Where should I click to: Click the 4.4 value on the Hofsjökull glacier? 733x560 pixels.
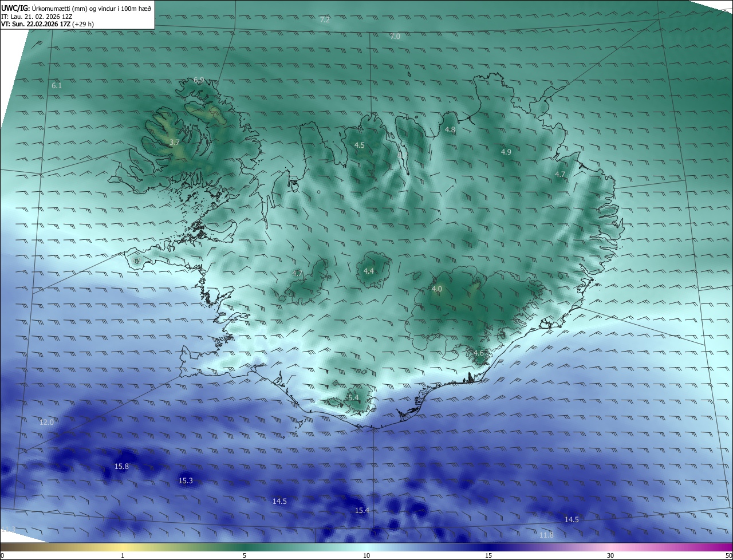369,270
